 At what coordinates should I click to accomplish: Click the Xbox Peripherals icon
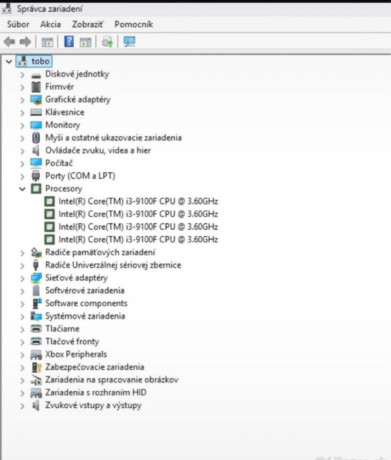(x=36, y=355)
